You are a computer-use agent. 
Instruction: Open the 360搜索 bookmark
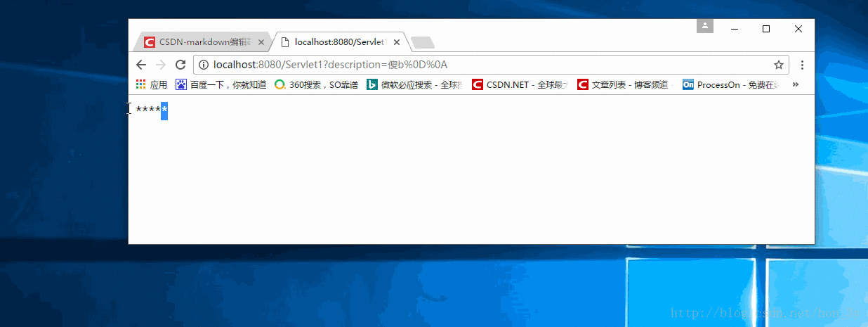click(x=316, y=84)
